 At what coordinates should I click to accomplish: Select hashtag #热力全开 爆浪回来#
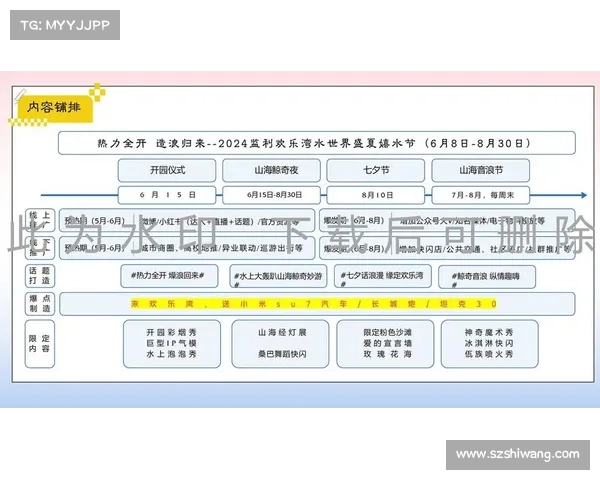167,275
